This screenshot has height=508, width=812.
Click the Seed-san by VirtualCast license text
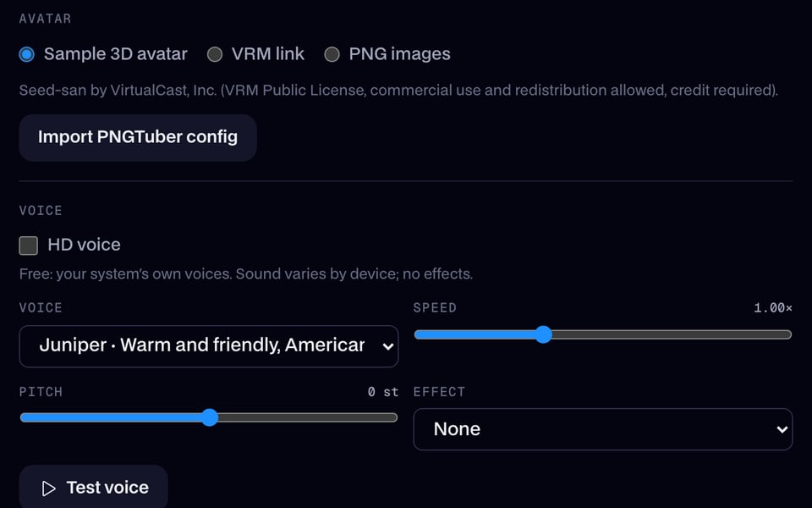(x=398, y=91)
